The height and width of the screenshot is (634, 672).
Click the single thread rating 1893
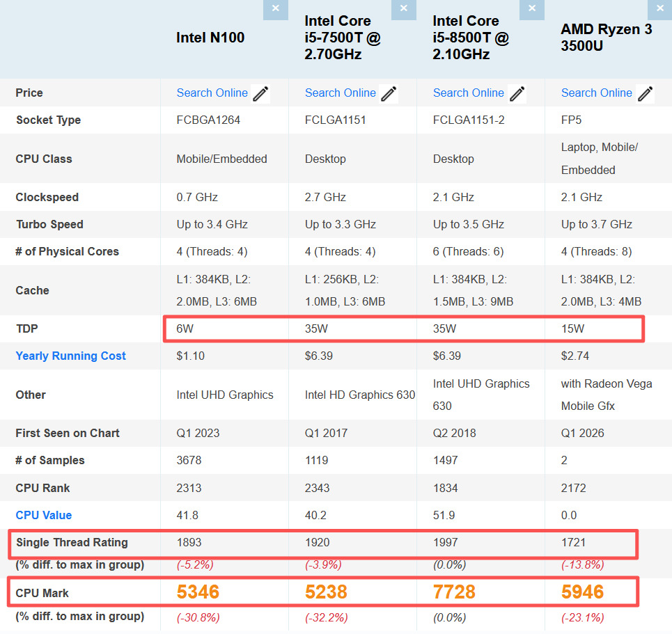coord(189,543)
